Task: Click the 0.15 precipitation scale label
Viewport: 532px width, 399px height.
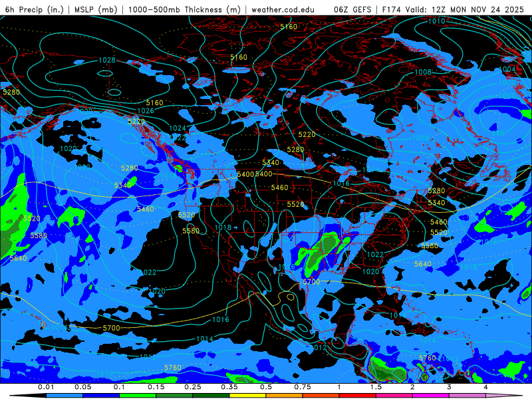Action: tap(156, 387)
